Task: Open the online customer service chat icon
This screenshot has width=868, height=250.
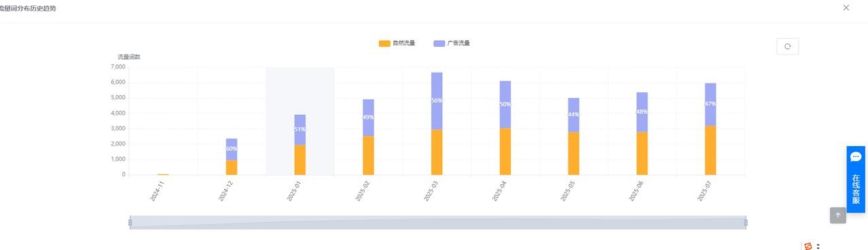Action: [856, 157]
